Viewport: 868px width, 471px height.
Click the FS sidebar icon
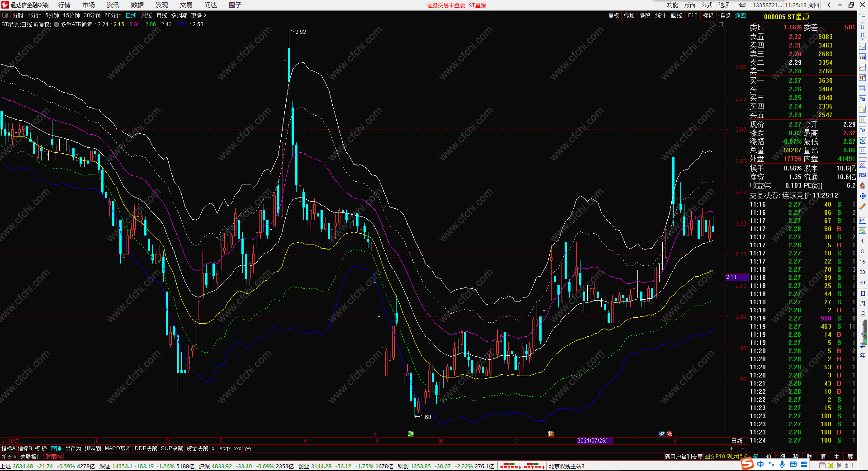[x=863, y=221]
